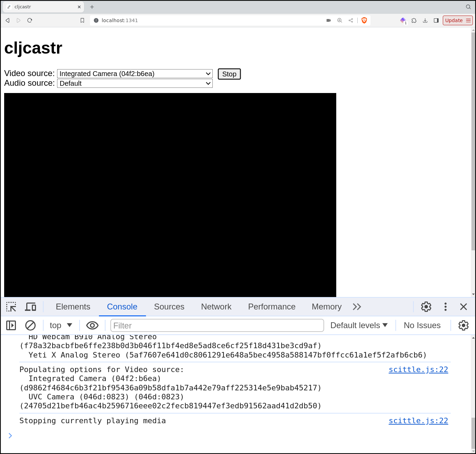Switch to the Elements tab

click(x=73, y=307)
